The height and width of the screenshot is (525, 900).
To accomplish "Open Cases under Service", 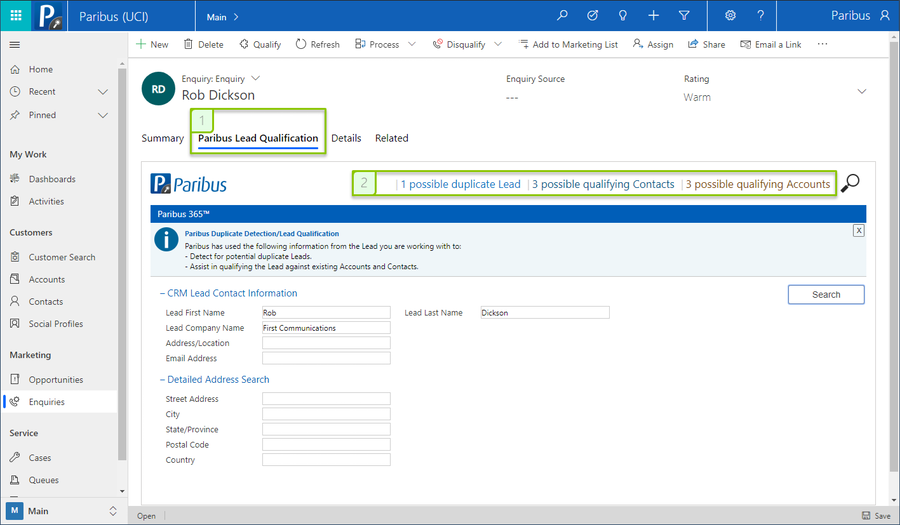I will pos(40,458).
